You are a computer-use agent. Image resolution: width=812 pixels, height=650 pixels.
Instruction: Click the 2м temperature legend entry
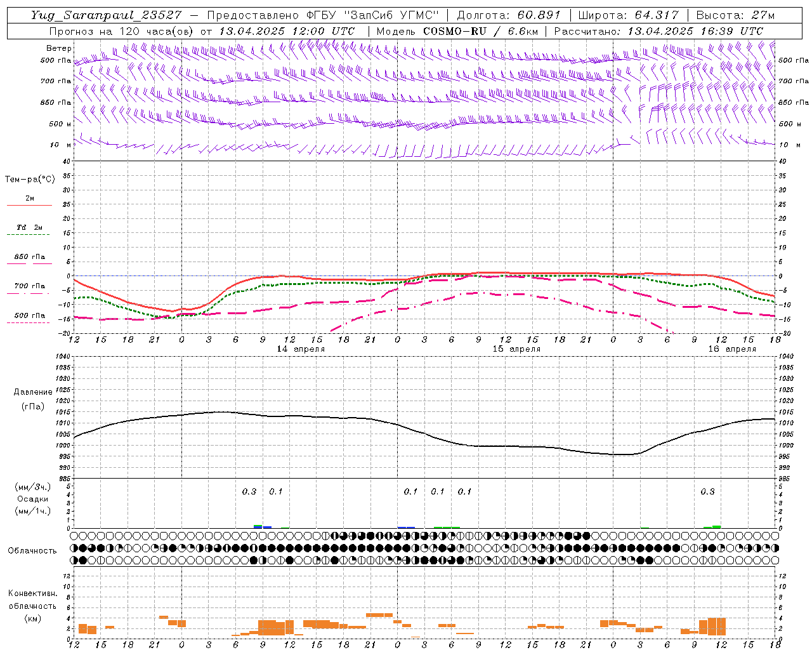click(x=30, y=198)
